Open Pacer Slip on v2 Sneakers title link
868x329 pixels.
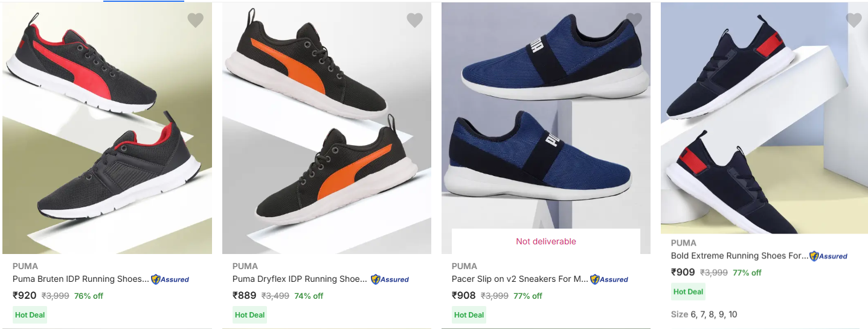519,279
